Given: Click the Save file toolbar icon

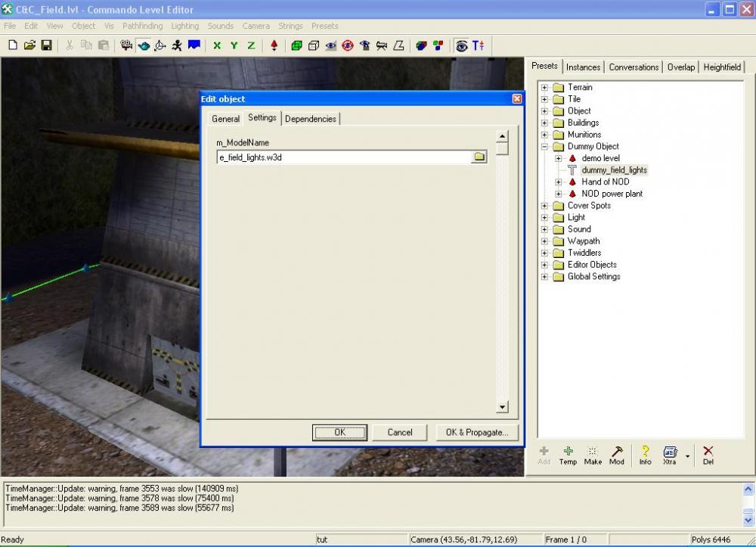Looking at the screenshot, I should pyautogui.click(x=46, y=45).
